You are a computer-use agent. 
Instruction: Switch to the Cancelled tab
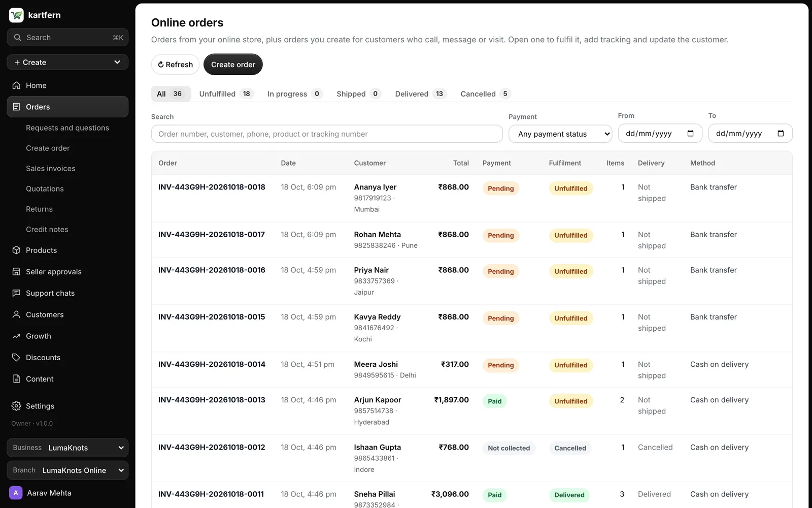pyautogui.click(x=485, y=94)
